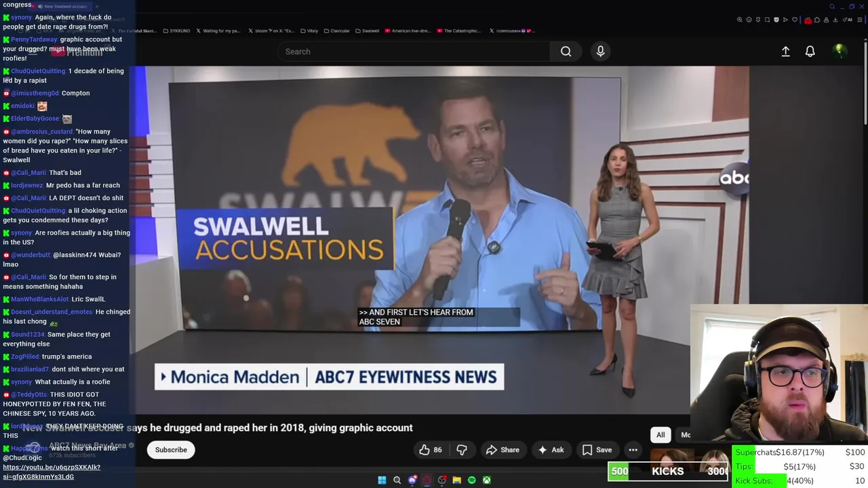This screenshot has height=488, width=868.
Task: Start voice search with the microphone icon
Action: pyautogui.click(x=600, y=52)
